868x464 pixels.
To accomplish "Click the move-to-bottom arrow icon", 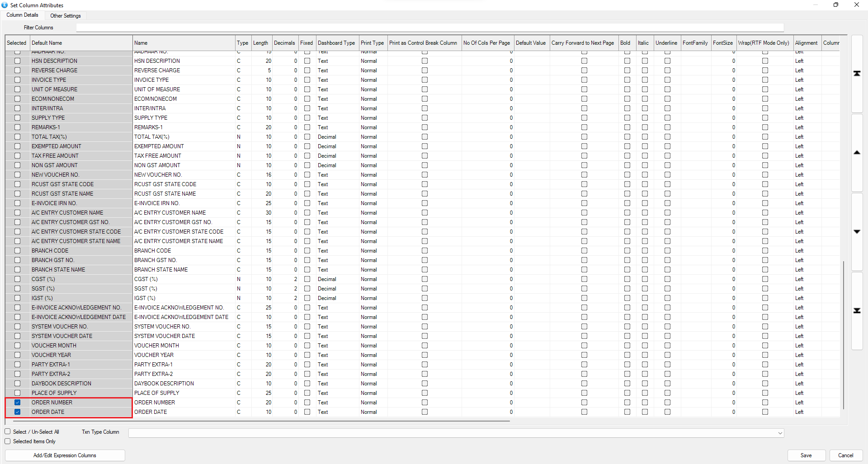I will pos(857,311).
